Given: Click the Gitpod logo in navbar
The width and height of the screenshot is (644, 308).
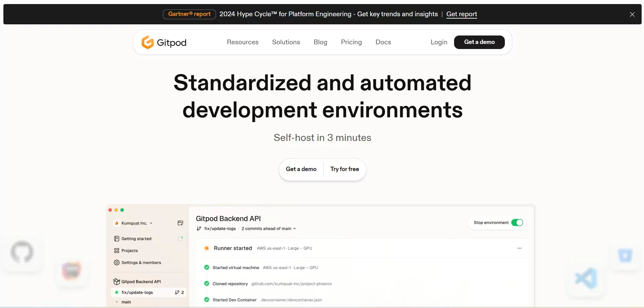Looking at the screenshot, I should pos(164,42).
